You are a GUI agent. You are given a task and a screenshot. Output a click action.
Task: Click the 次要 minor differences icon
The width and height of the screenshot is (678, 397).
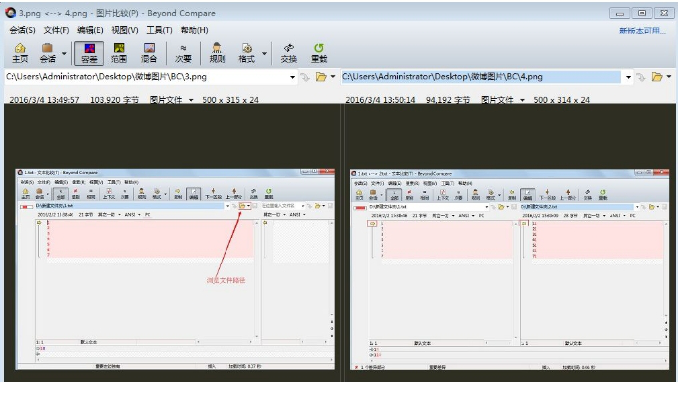pos(183,53)
